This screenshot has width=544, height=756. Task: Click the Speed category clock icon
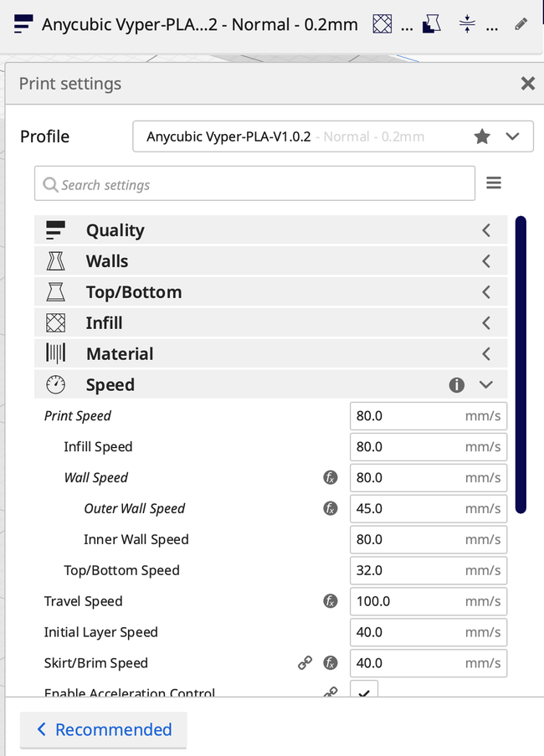point(55,384)
